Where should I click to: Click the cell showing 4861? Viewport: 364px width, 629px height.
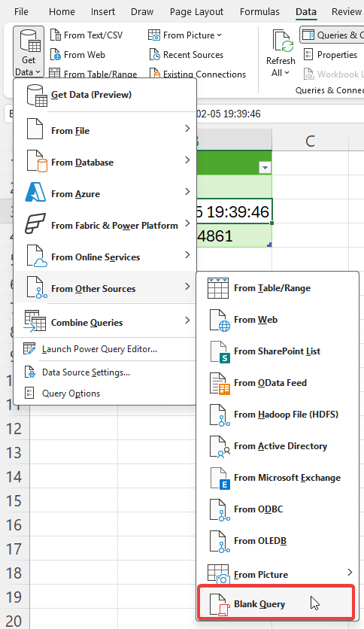[x=234, y=235]
